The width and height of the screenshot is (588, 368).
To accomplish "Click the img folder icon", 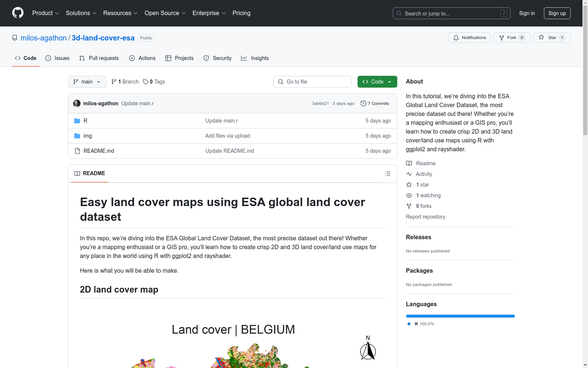I will [x=77, y=136].
